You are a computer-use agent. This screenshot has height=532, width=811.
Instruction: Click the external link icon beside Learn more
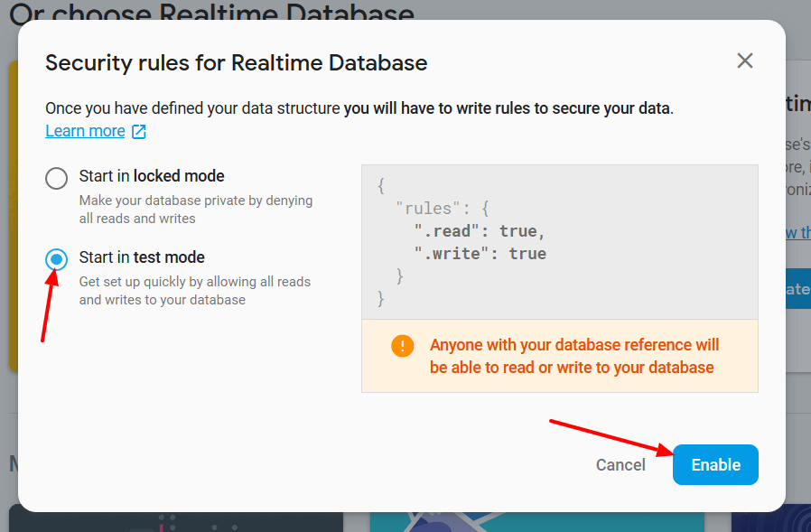point(138,132)
